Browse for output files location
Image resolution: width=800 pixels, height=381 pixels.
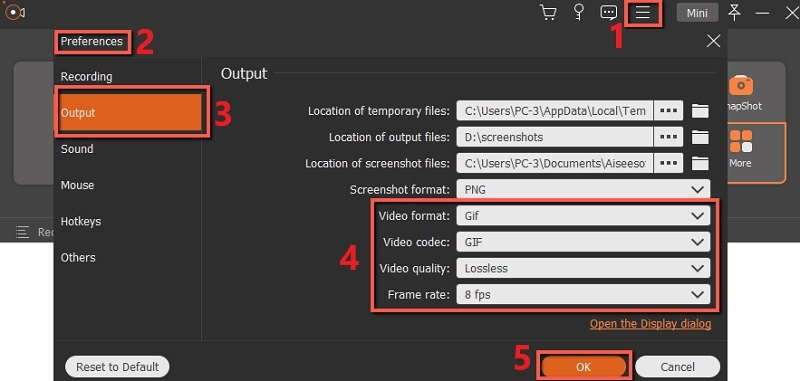click(668, 137)
